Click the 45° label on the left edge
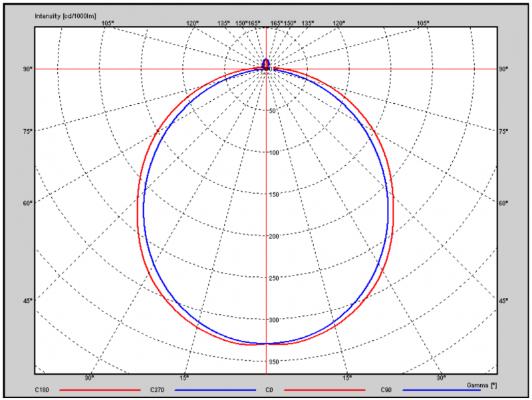 (28, 301)
